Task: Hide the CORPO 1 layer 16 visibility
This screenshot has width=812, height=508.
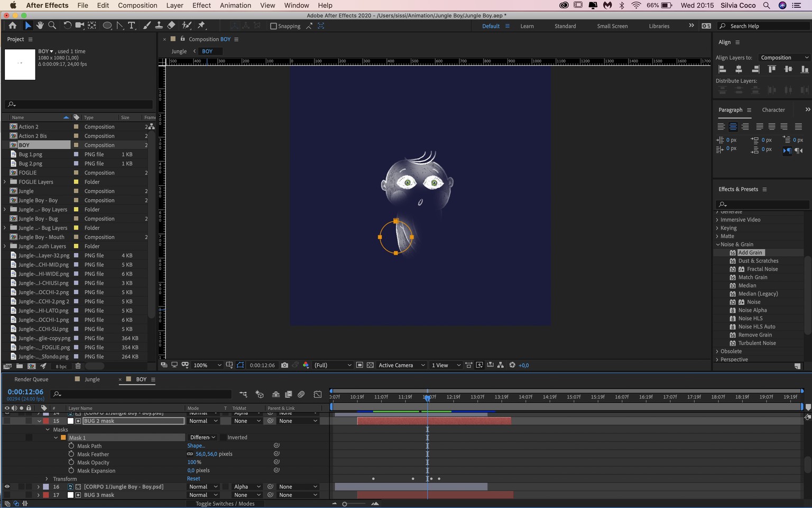Action: point(7,487)
